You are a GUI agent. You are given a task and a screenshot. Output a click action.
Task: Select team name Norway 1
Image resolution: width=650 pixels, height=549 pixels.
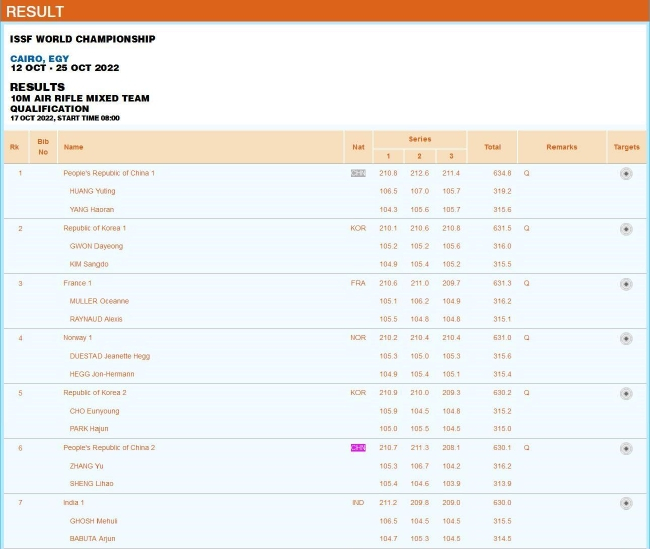click(78, 338)
